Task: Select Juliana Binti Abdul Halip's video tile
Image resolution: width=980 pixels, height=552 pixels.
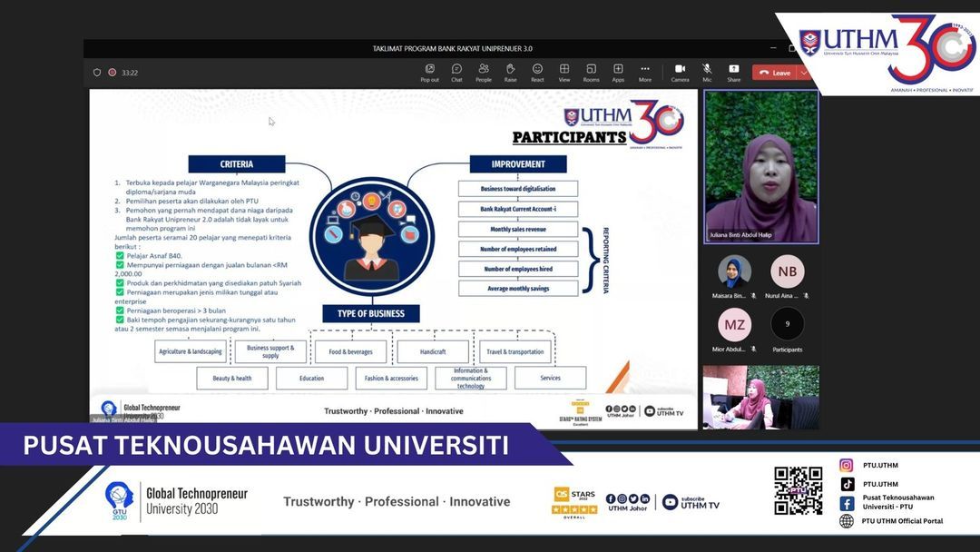Action: pyautogui.click(x=760, y=168)
